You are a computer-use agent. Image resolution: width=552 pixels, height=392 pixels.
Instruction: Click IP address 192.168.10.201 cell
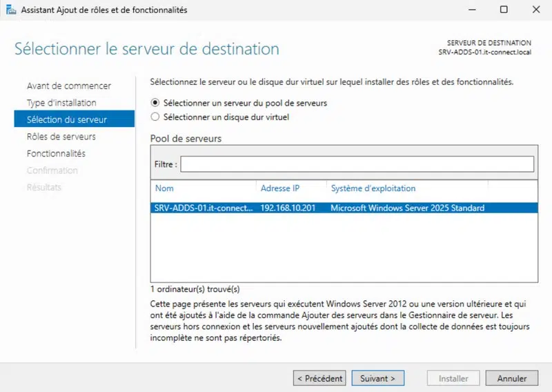tap(288, 208)
